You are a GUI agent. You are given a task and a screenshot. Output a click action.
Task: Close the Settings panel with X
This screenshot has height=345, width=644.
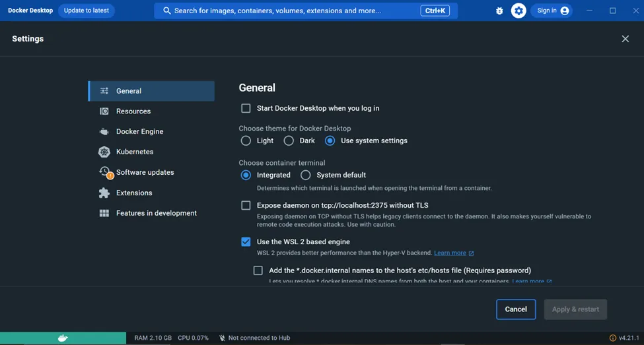(625, 38)
